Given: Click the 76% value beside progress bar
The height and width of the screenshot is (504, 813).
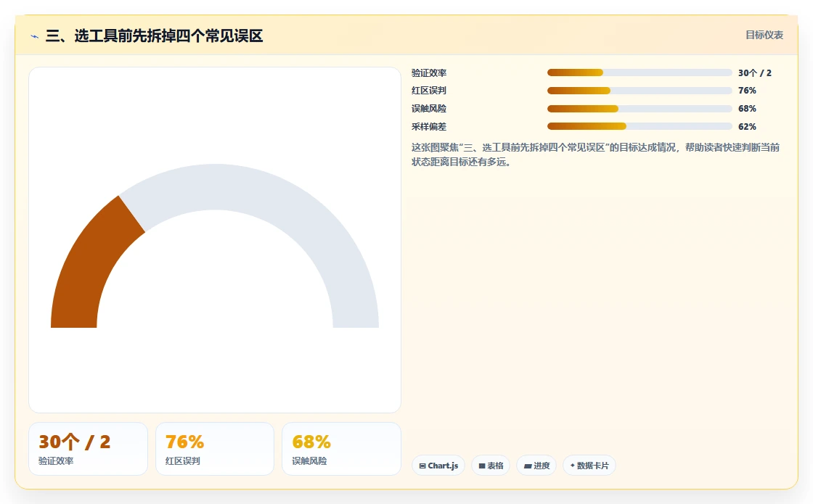Looking at the screenshot, I should 747,91.
